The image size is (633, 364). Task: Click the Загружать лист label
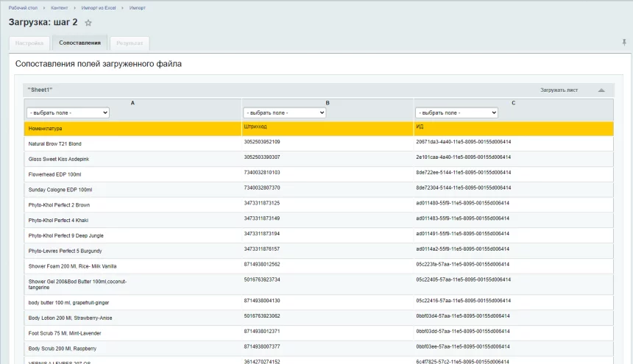click(559, 90)
